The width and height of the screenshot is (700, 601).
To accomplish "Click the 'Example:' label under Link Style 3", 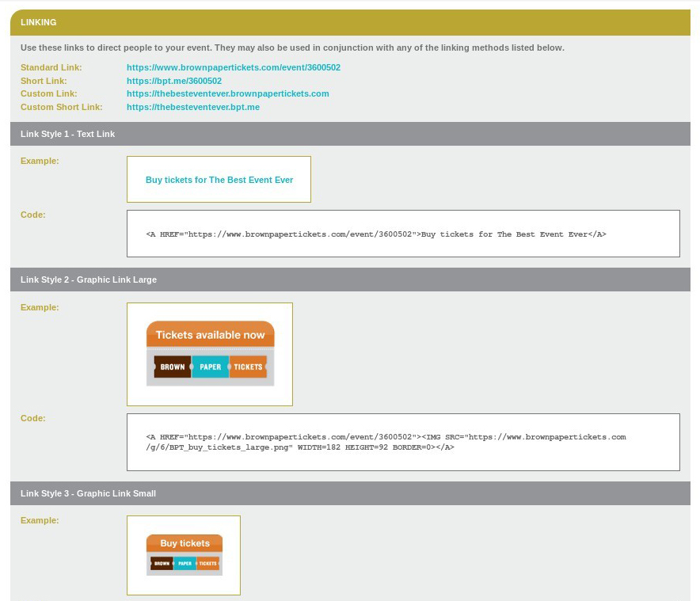I will [40, 520].
